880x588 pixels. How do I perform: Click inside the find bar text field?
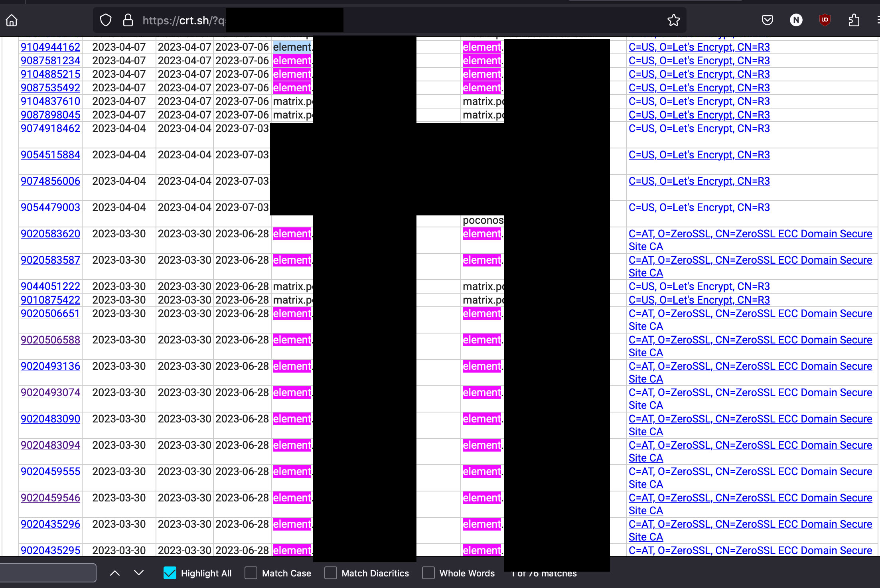tap(48, 573)
